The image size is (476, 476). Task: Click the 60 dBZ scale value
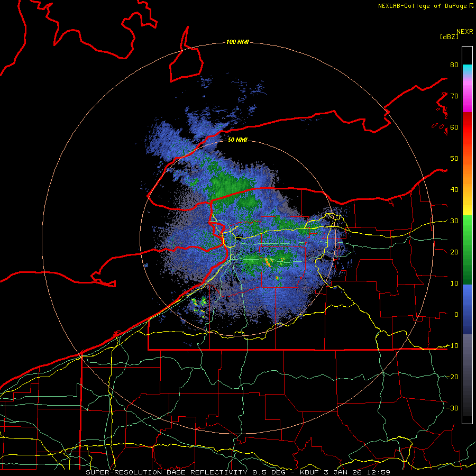454,127
